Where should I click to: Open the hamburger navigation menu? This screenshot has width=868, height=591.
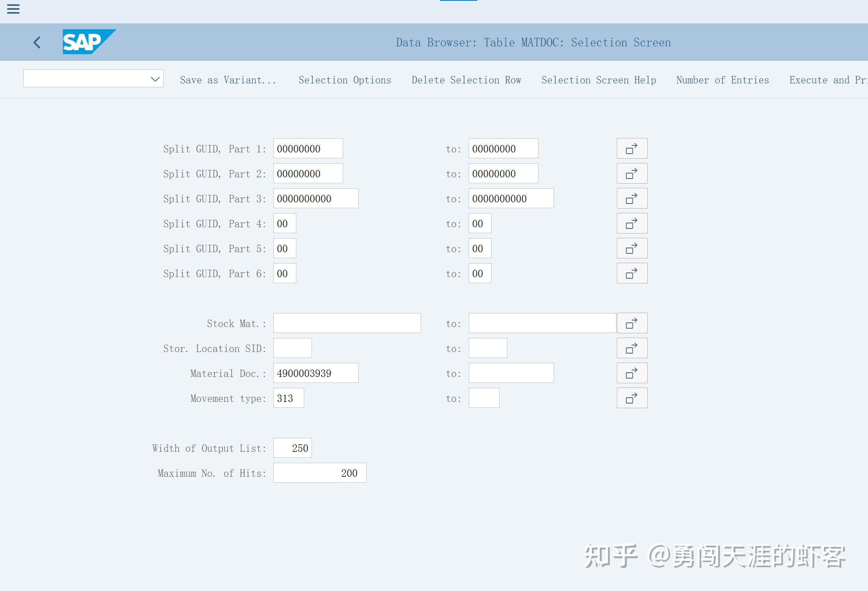(13, 9)
